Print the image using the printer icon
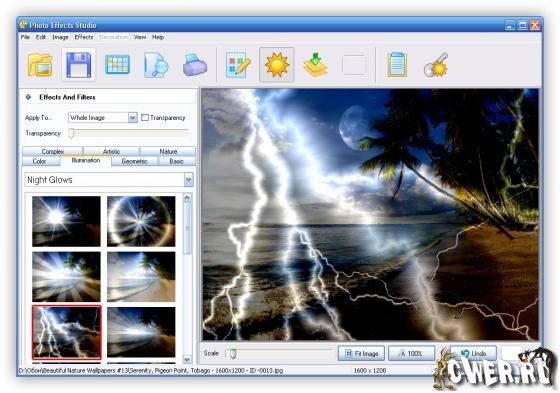The image size is (560, 393). tap(195, 65)
